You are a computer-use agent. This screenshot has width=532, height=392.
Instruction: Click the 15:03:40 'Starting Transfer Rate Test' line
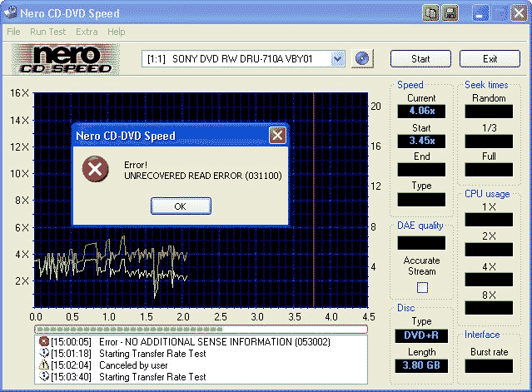click(x=152, y=377)
